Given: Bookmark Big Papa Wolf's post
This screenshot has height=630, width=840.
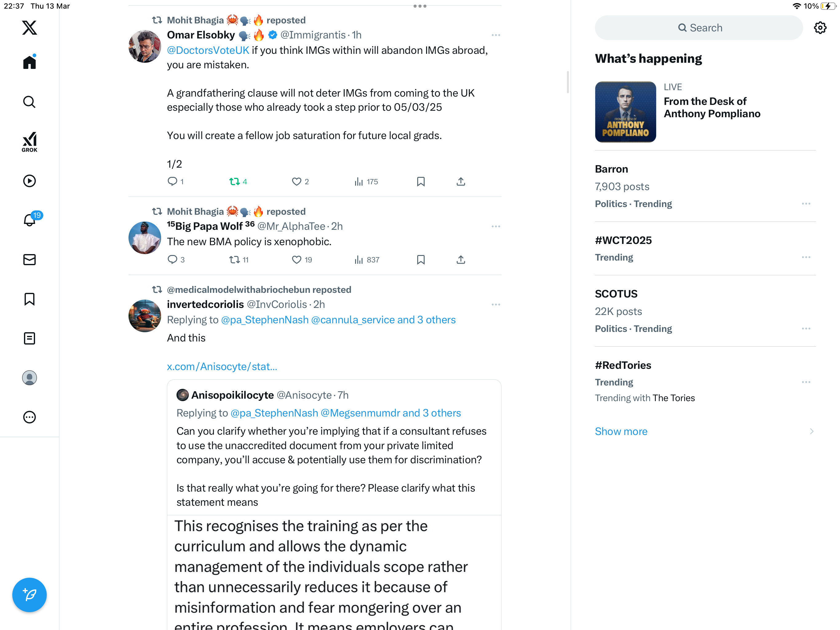Looking at the screenshot, I should point(421,260).
